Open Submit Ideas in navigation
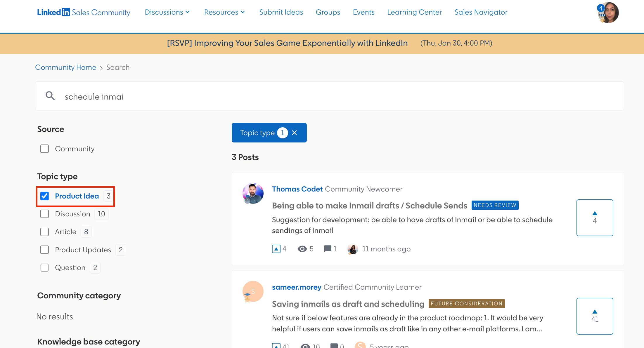This screenshot has height=348, width=644. 281,12
